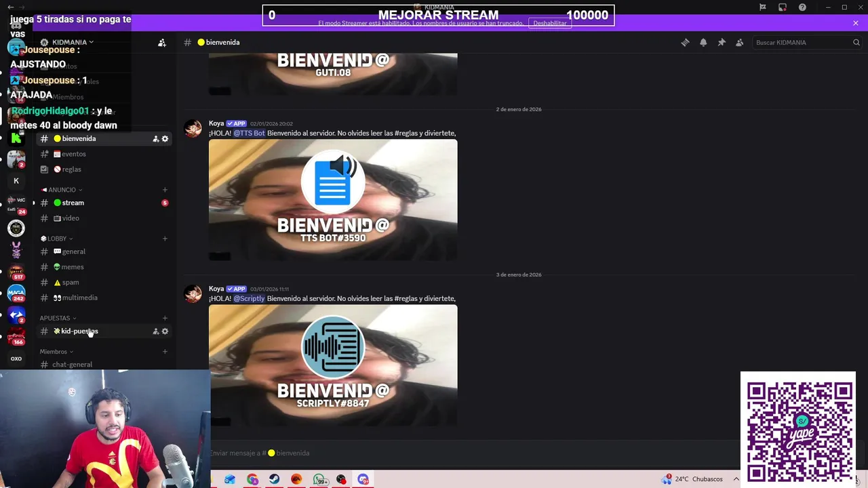Screen dimensions: 868x488
Task: Open WhatsApp taskbar icon with 99+
Action: click(x=320, y=479)
